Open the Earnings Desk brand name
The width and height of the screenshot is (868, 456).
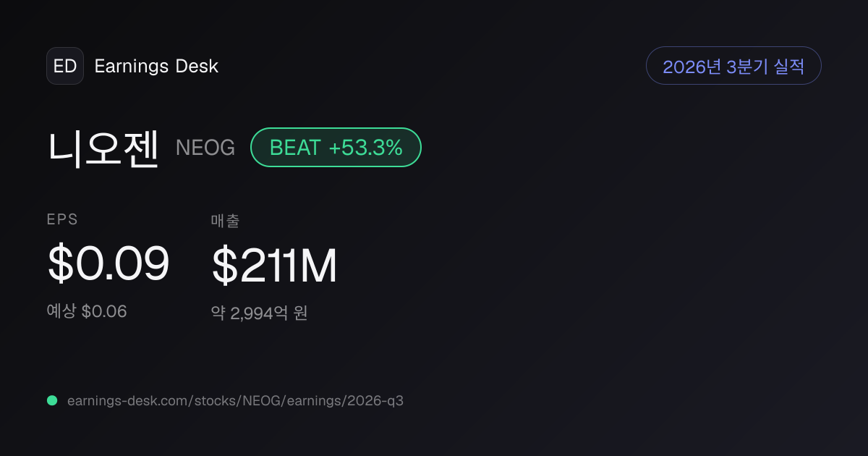(156, 66)
